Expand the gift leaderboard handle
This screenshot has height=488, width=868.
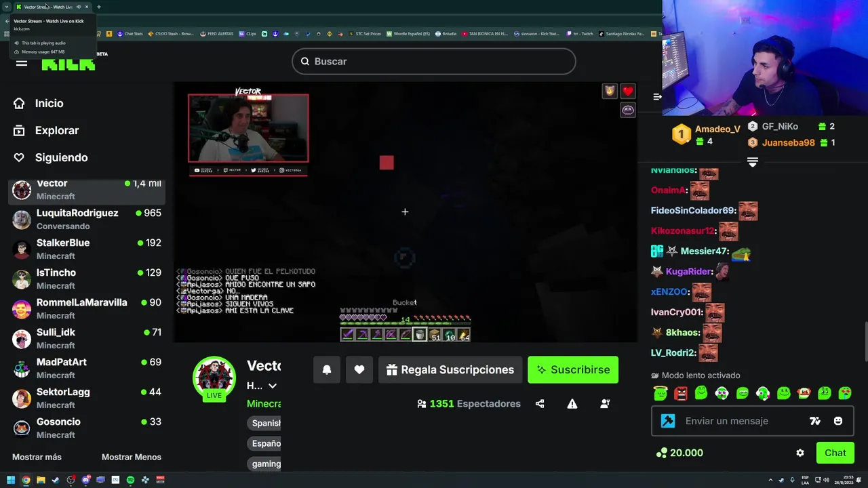pos(752,161)
